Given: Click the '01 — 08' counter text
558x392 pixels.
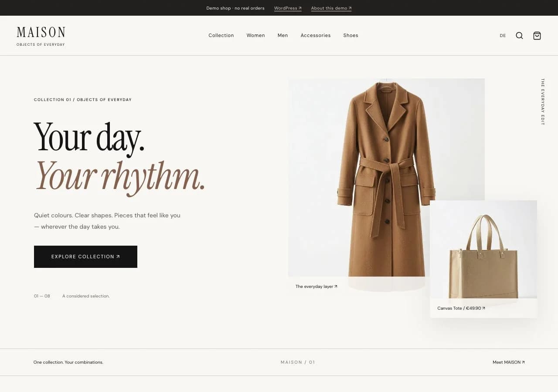Looking at the screenshot, I should click(x=42, y=296).
